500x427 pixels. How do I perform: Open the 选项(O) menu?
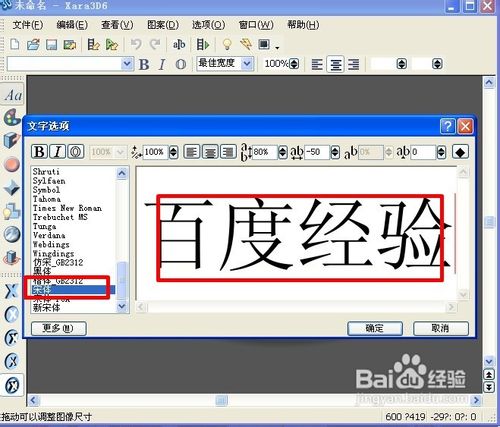208,25
